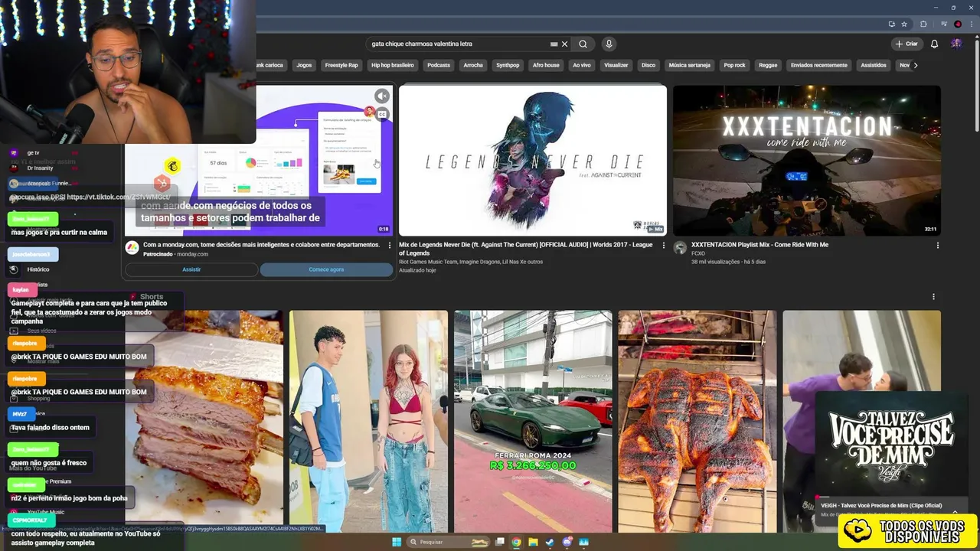
Task: Open the Mix de Legends Never Die title
Action: click(525, 249)
